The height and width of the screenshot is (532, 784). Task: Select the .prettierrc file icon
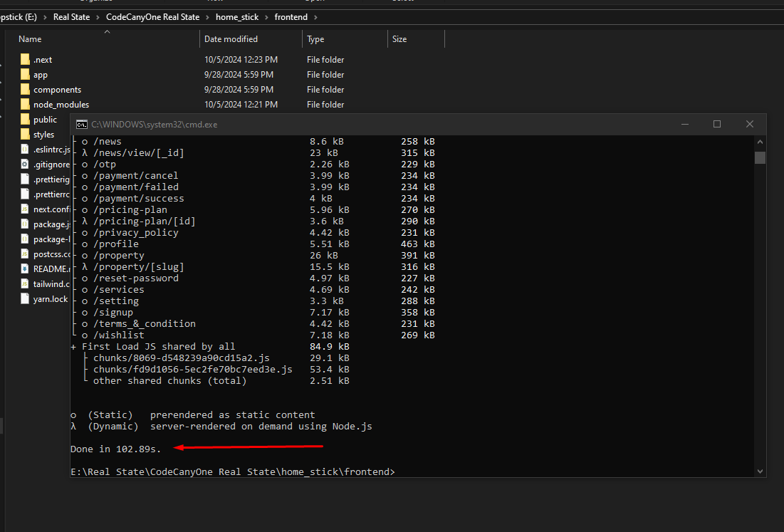[x=24, y=194]
